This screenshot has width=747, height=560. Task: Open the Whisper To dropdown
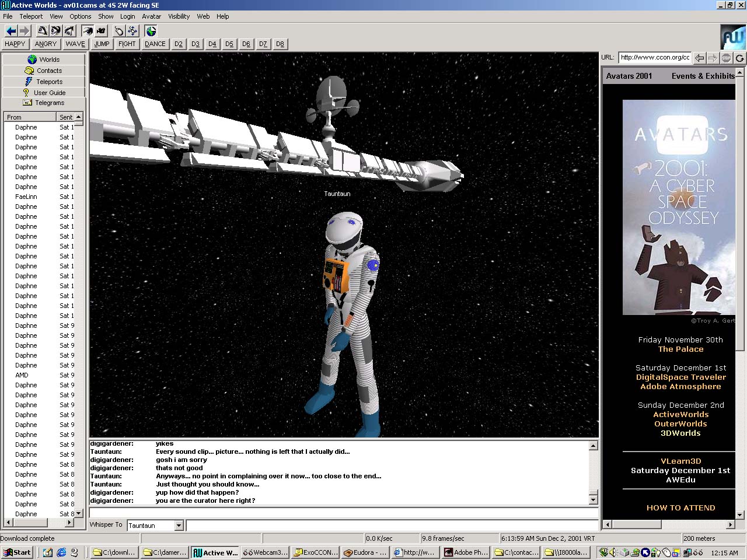coord(179,526)
